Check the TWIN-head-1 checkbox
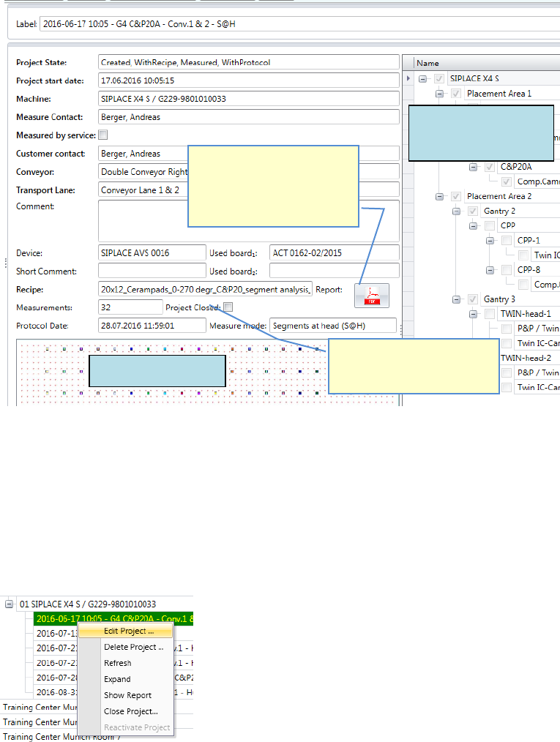Screen dimensions: 560x742 click(490, 314)
